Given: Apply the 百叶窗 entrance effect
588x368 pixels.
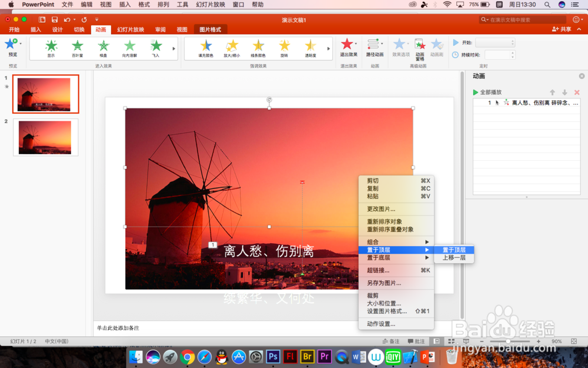Looking at the screenshot, I should click(x=77, y=48).
